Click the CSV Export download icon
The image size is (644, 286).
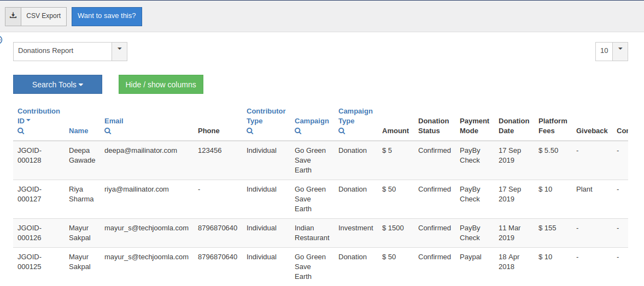[x=13, y=16]
